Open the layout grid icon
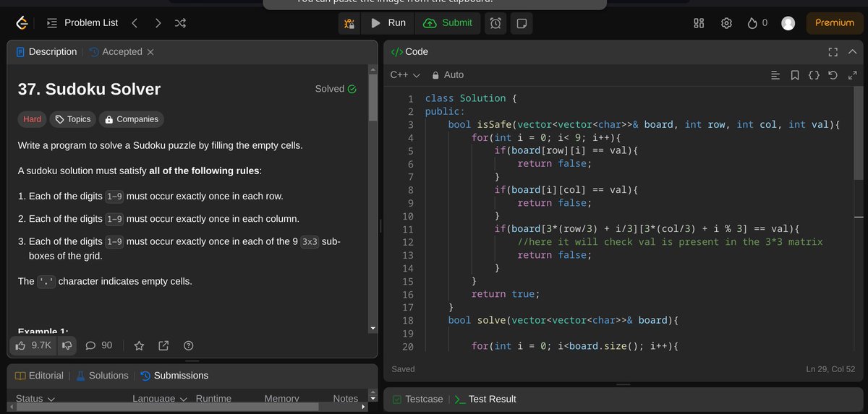This screenshot has width=868, height=414. coord(699,23)
